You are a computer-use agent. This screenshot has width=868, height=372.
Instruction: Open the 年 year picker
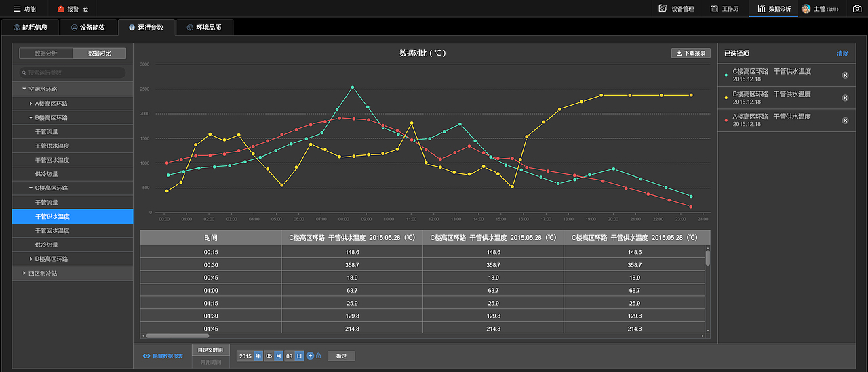click(258, 356)
